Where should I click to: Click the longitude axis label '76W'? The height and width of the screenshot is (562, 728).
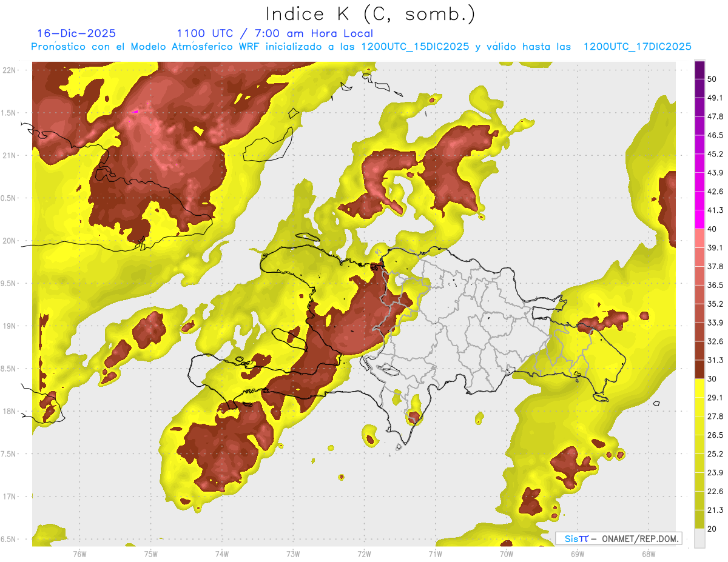[x=79, y=554]
